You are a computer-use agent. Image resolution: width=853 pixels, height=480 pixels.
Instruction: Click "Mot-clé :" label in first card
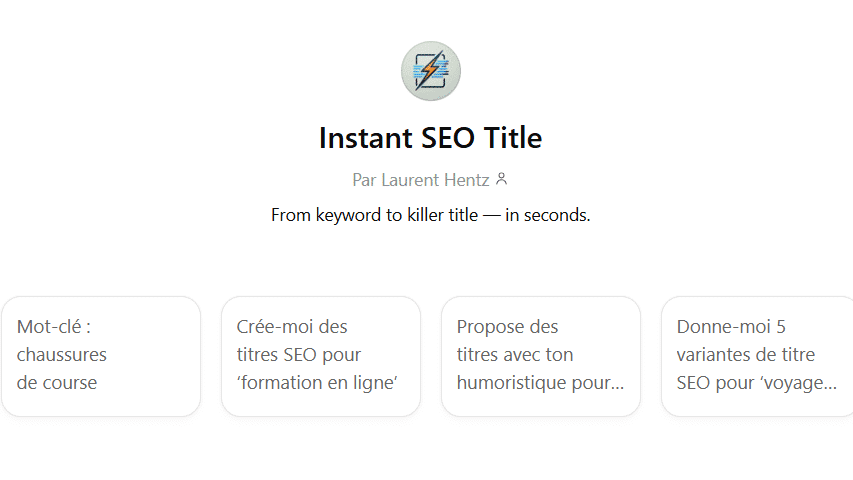pos(54,327)
